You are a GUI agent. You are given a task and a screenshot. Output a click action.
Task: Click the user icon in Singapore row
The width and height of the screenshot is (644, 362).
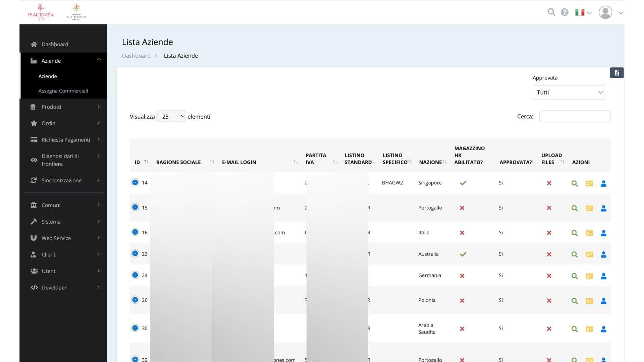click(603, 183)
